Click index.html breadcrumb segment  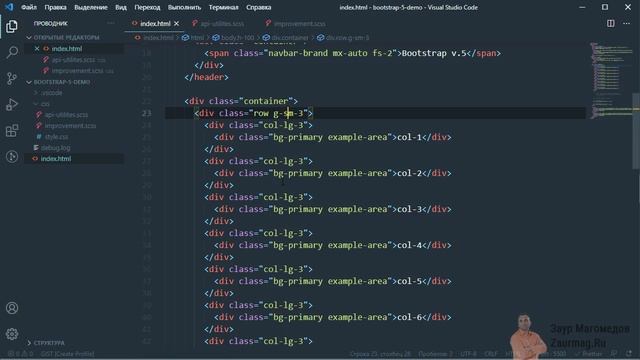[154, 38]
